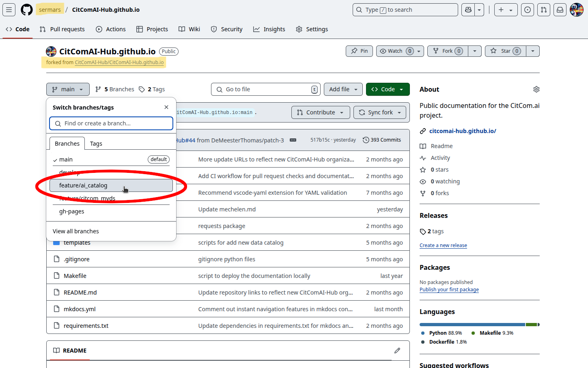Viewport: 588px width, 368px height.
Task: Star this repository
Action: click(506, 51)
